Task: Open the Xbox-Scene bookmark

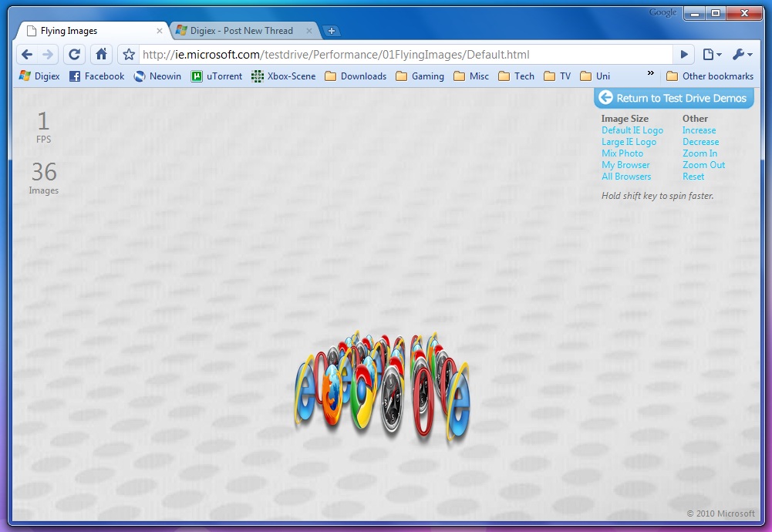Action: [283, 76]
